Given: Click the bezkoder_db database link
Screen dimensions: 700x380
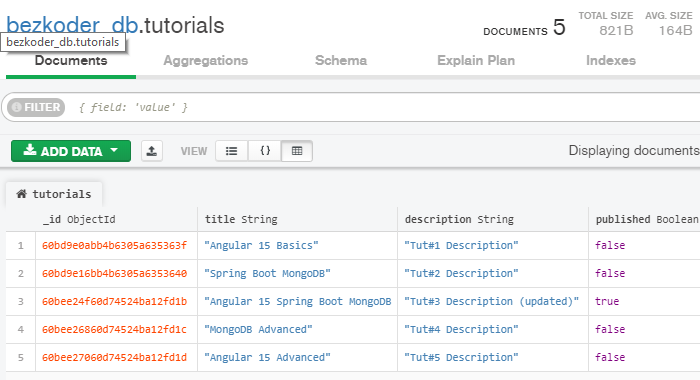Looking at the screenshot, I should (x=72, y=25).
